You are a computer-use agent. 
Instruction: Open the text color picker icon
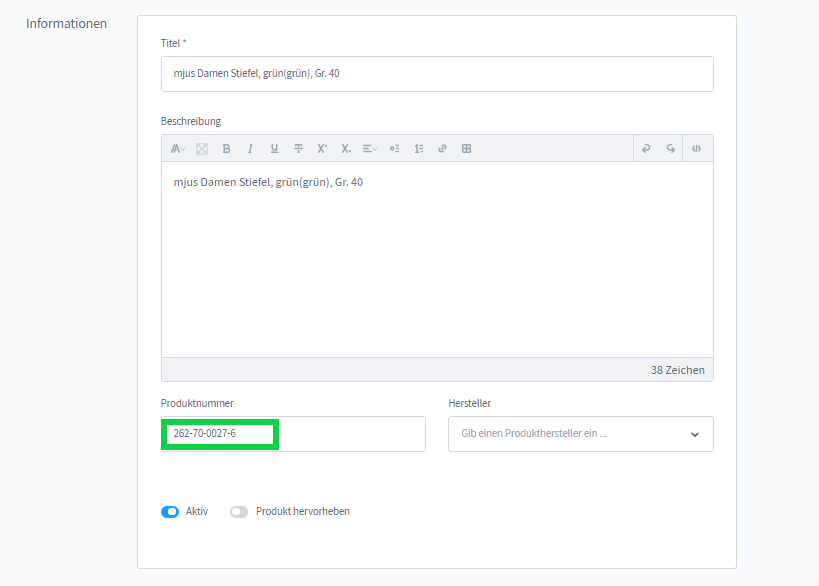point(202,149)
